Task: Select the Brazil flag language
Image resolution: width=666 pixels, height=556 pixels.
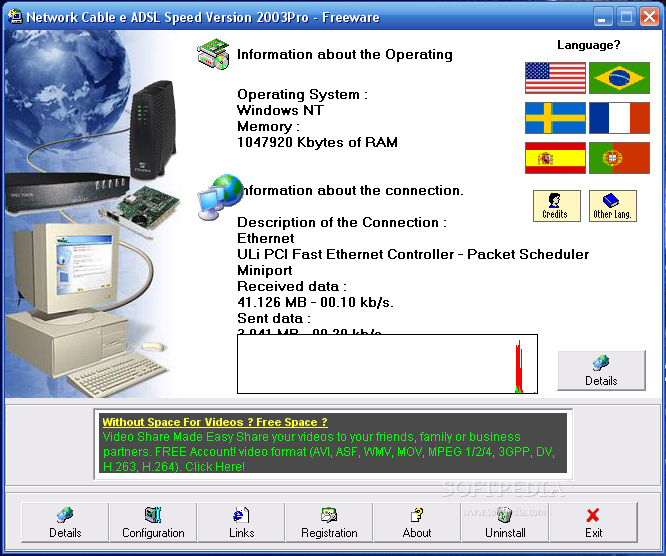Action: coord(619,78)
